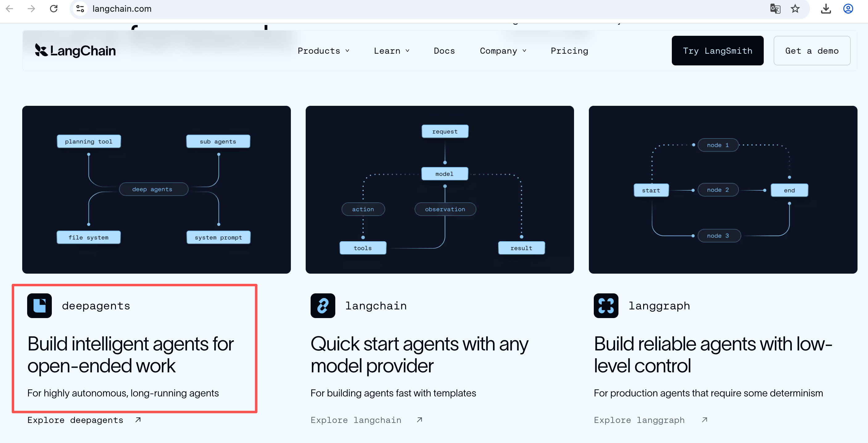Bookmark this page with star icon
The height and width of the screenshot is (443, 868).
795,9
